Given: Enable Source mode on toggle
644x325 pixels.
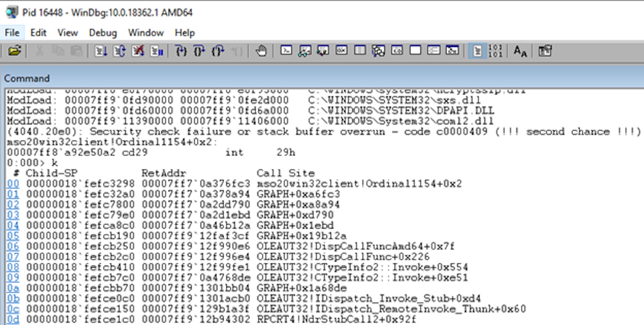Looking at the screenshot, I should coord(477,51).
